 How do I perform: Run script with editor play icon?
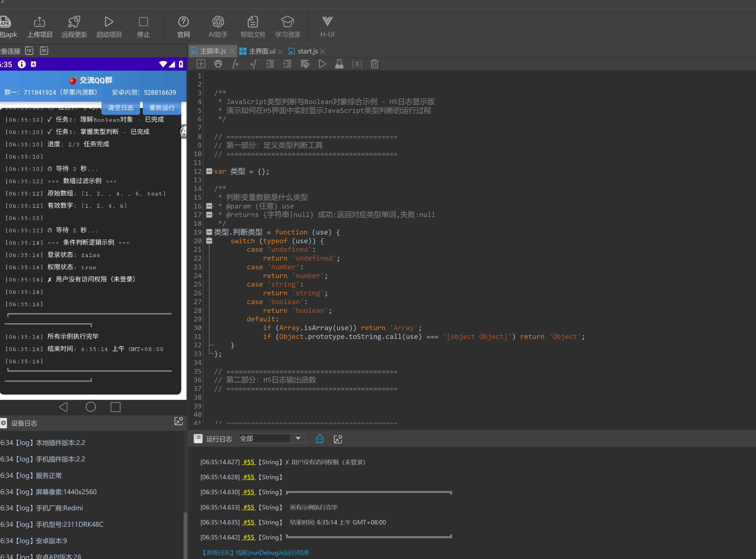click(x=322, y=64)
